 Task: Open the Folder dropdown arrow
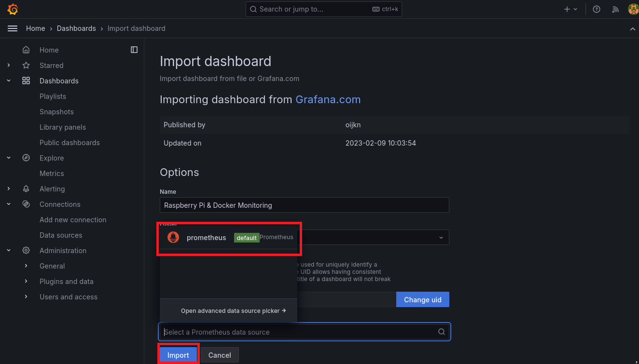(441, 237)
